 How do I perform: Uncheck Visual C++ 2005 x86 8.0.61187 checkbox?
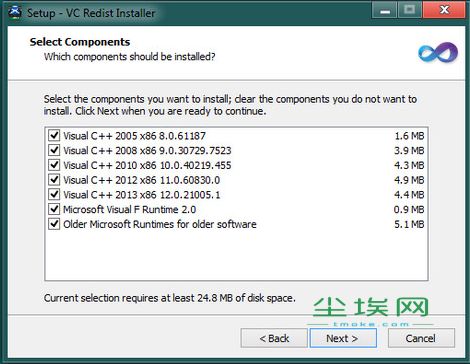tap(54, 135)
